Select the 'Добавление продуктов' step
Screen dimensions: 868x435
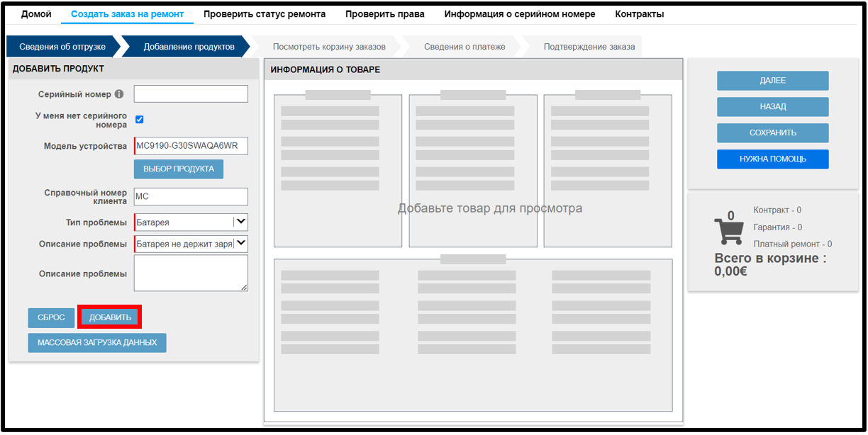[189, 47]
